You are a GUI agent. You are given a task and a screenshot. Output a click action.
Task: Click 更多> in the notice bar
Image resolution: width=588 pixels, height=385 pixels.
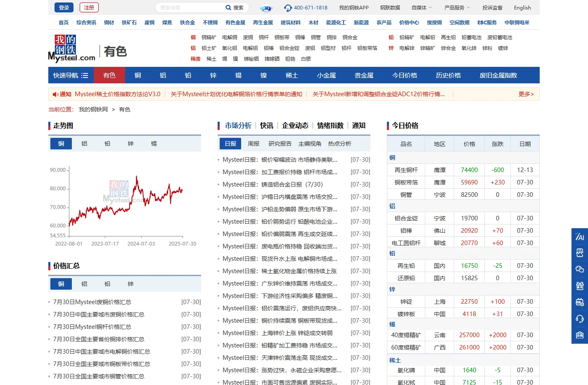(526, 94)
